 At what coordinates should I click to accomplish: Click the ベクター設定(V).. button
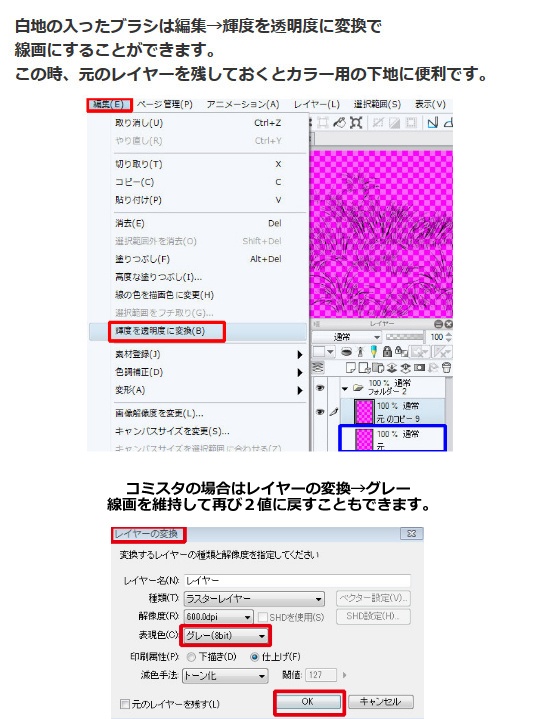(x=373, y=598)
